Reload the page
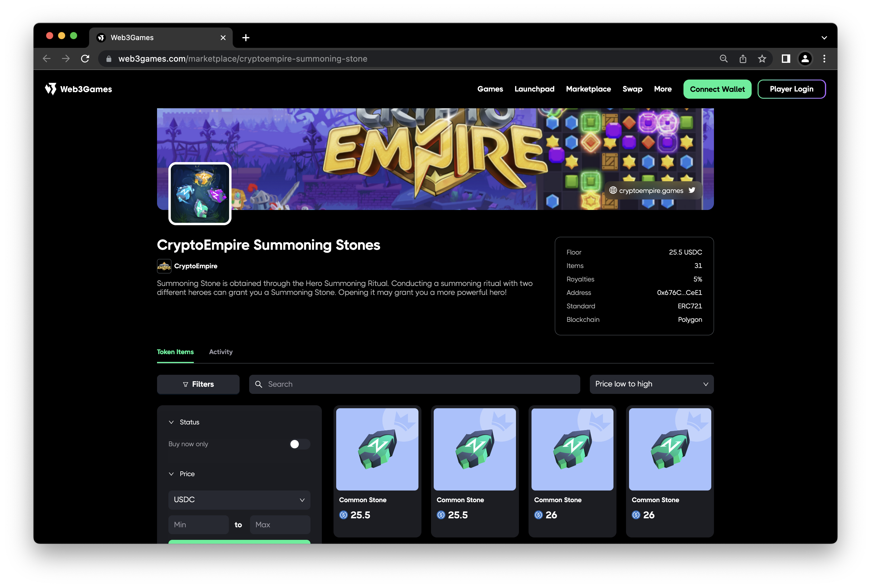This screenshot has width=871, height=588. point(85,58)
